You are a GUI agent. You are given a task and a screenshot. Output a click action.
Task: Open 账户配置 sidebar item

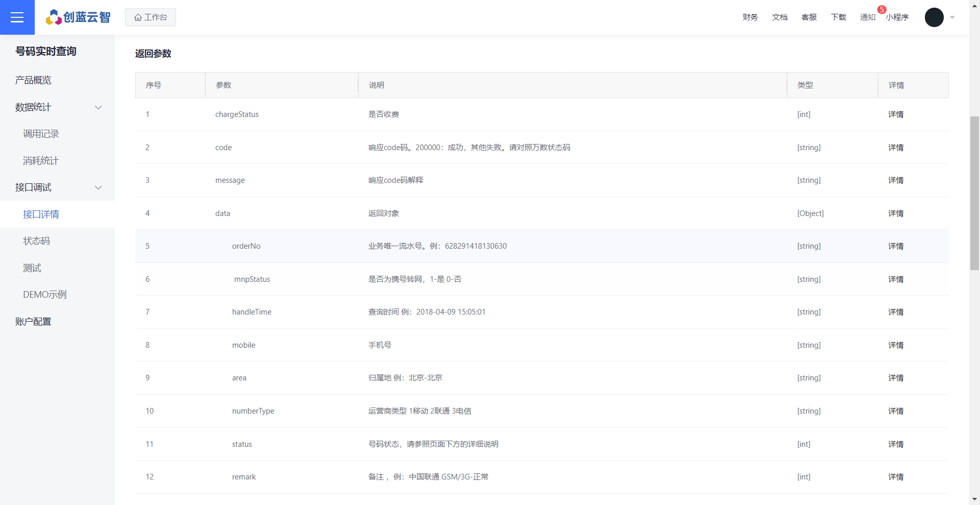coord(33,322)
